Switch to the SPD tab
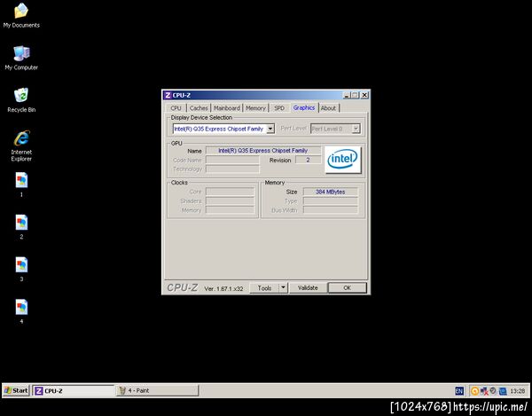 coord(279,108)
